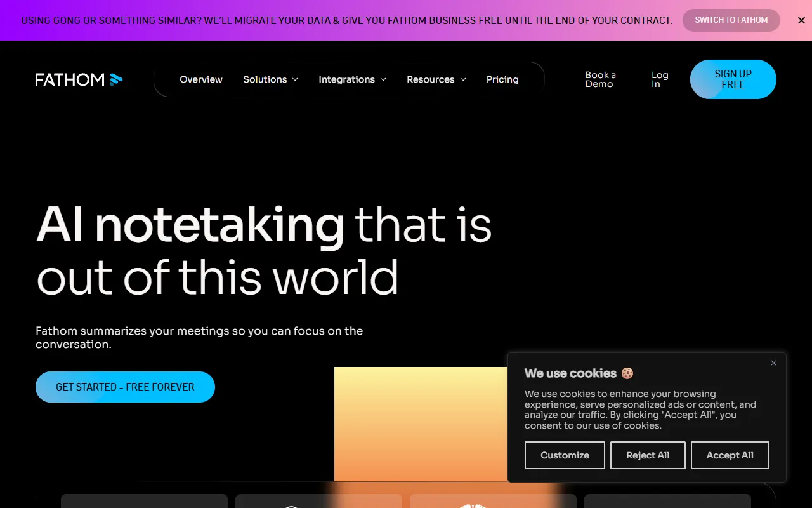The image size is (812, 508).
Task: Open the Book a Demo link
Action: 600,79
